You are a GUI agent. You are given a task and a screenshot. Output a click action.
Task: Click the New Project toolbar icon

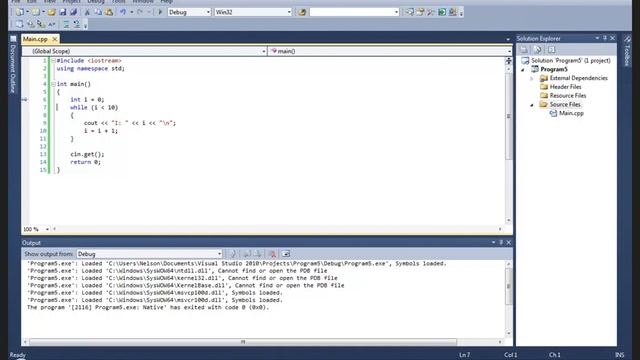click(20, 12)
